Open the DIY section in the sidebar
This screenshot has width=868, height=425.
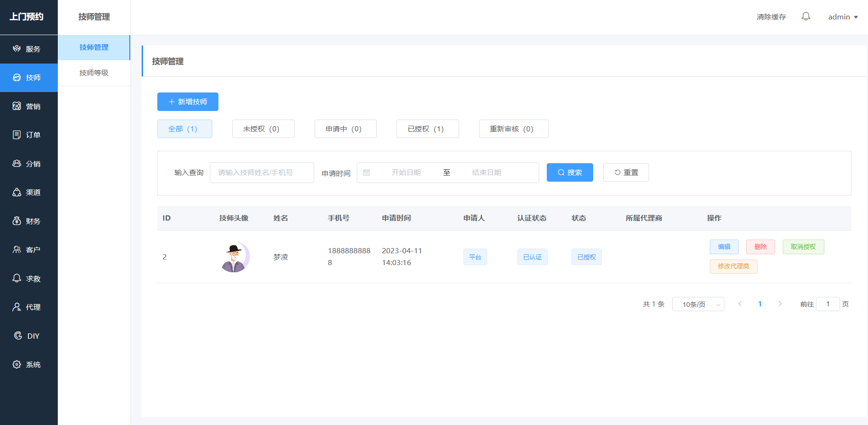coord(28,336)
